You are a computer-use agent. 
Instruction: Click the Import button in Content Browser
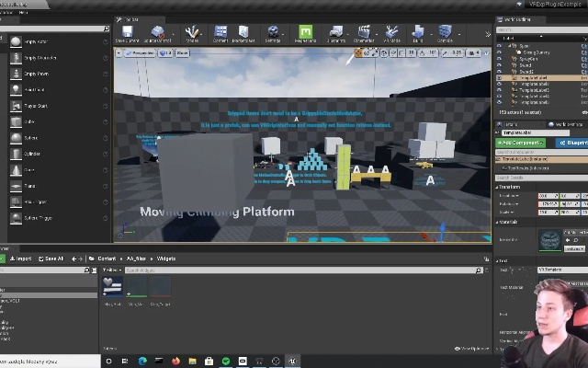(20, 259)
